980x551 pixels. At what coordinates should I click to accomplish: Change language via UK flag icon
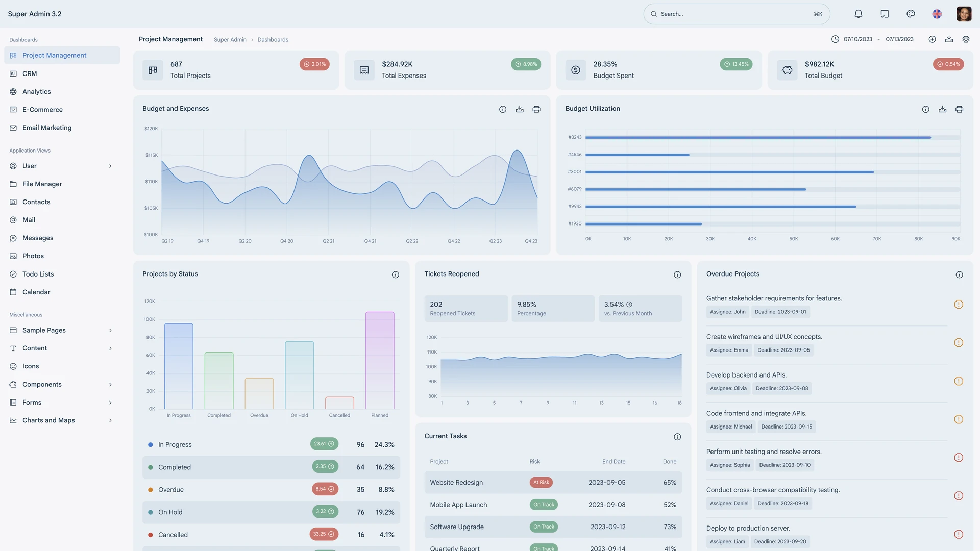937,14
